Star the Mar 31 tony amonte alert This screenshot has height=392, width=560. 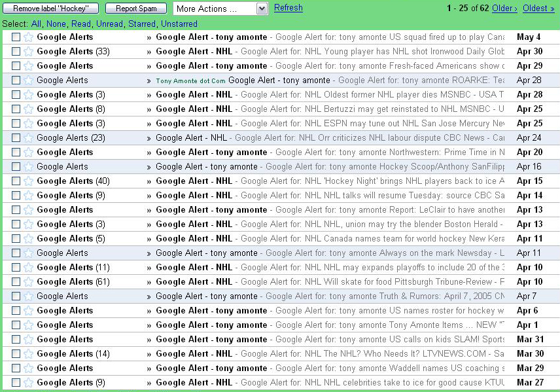28,340
